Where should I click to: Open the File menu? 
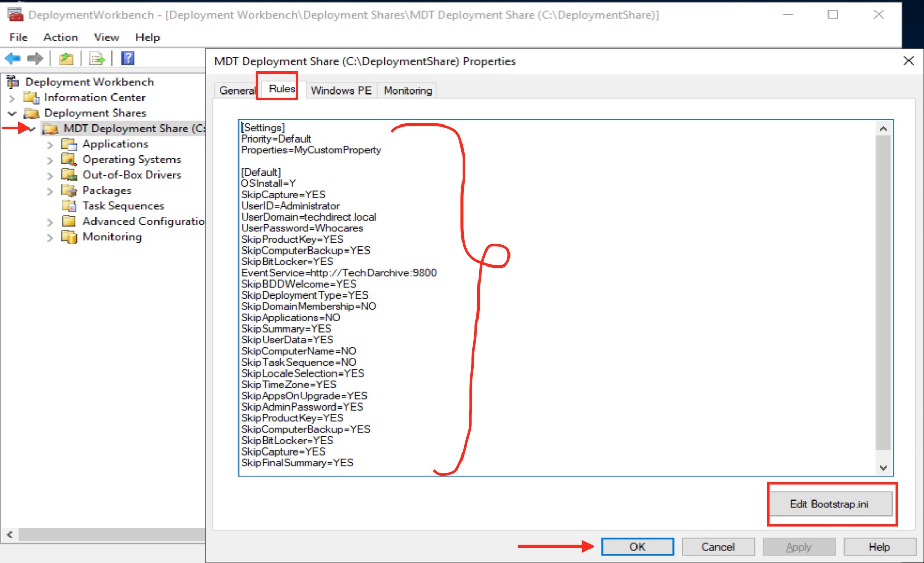pyautogui.click(x=19, y=37)
